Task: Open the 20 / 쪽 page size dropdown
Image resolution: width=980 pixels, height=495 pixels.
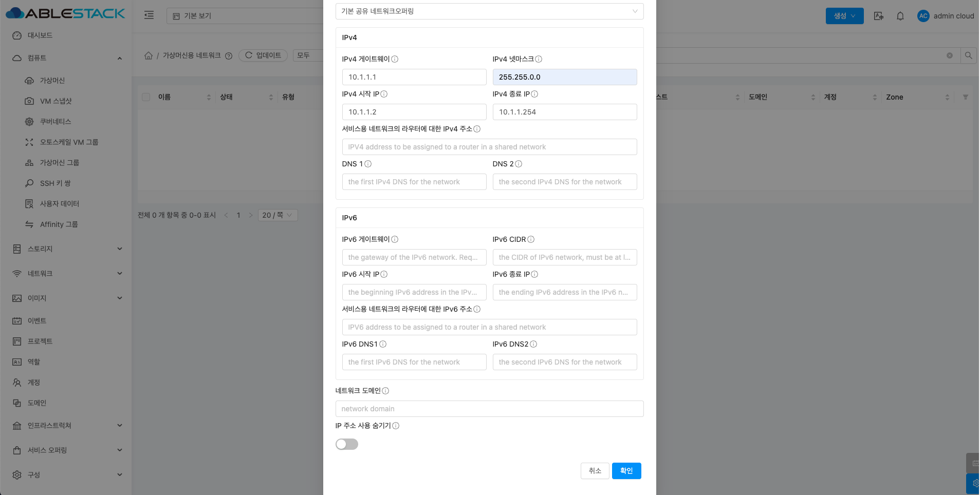Action: (278, 215)
